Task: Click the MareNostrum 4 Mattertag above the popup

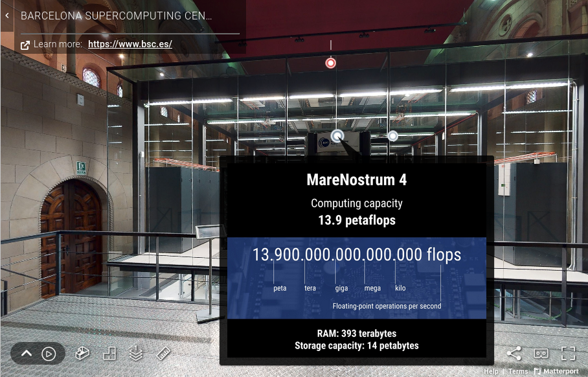Action: click(x=337, y=135)
